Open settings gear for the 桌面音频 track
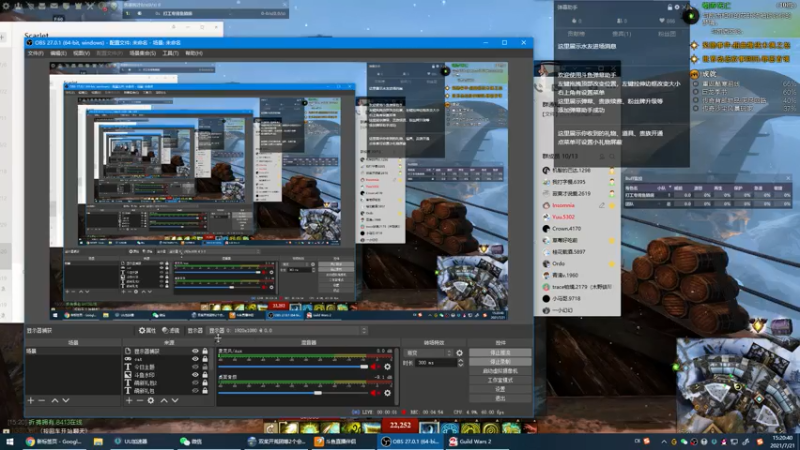This screenshot has width=800, height=450. point(387,393)
